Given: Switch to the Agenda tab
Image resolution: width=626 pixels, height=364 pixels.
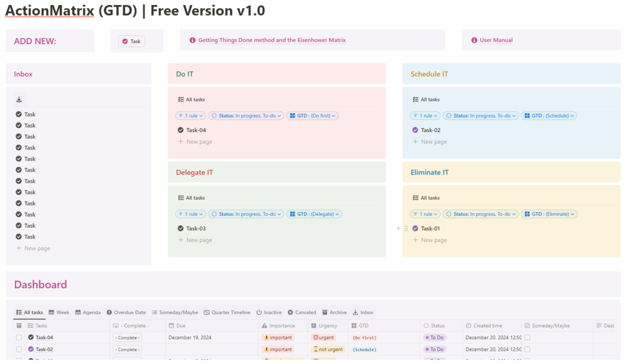Looking at the screenshot, I should click(88, 312).
